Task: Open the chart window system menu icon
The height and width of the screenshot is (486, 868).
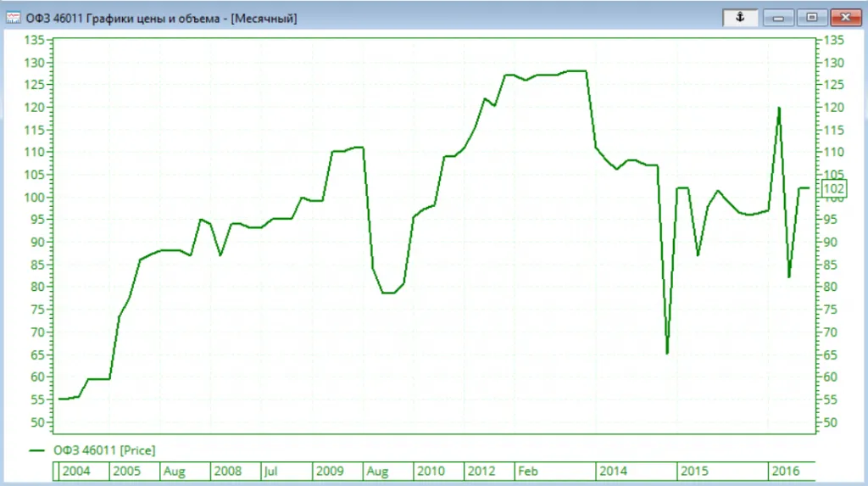Action: click(14, 18)
